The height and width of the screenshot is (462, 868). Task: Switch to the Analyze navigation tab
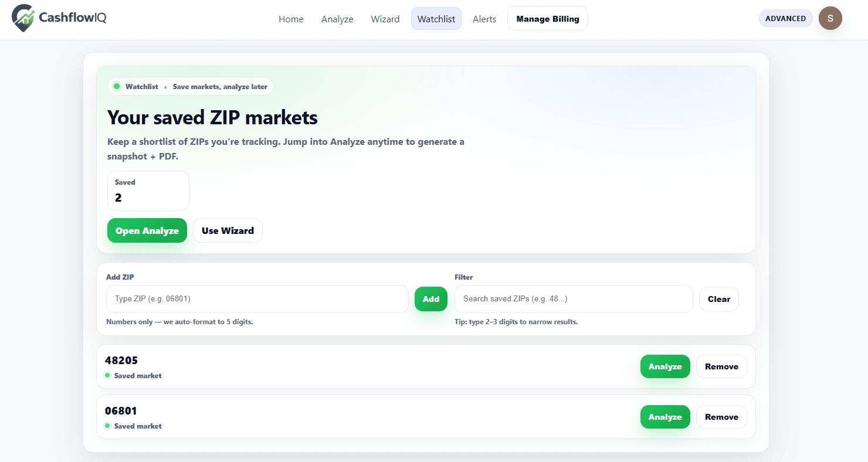pos(337,19)
